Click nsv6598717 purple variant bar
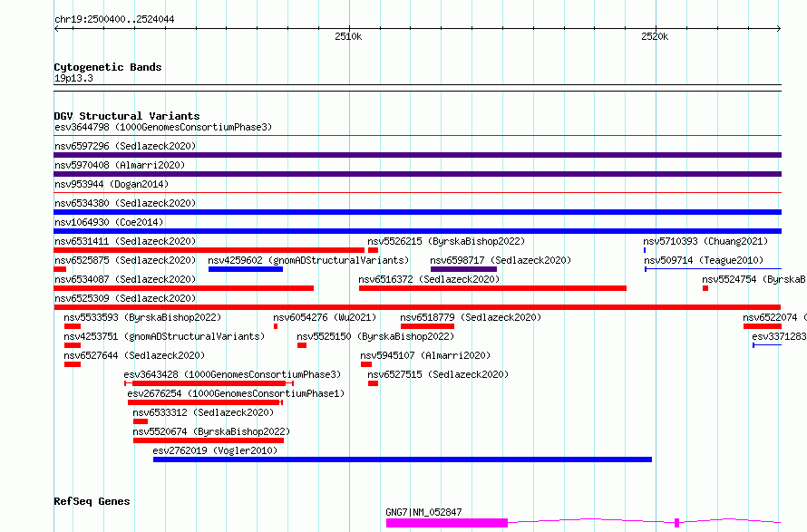Screen dimensions: 807x532 click(463, 269)
